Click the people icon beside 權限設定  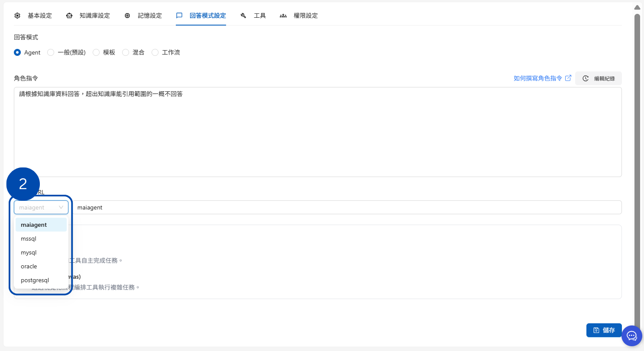coord(283,16)
